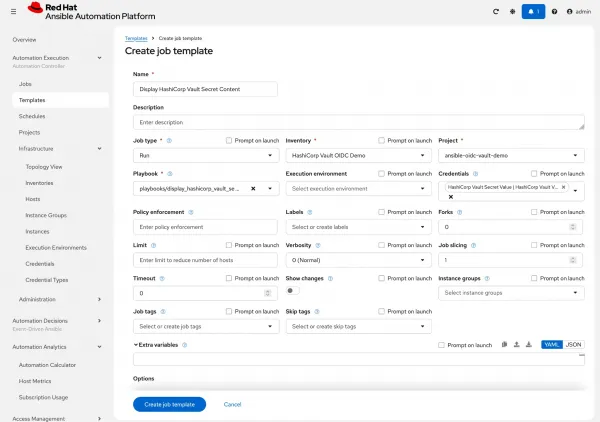The image size is (600, 422).
Task: Click the refresh icon in header
Action: tap(496, 11)
